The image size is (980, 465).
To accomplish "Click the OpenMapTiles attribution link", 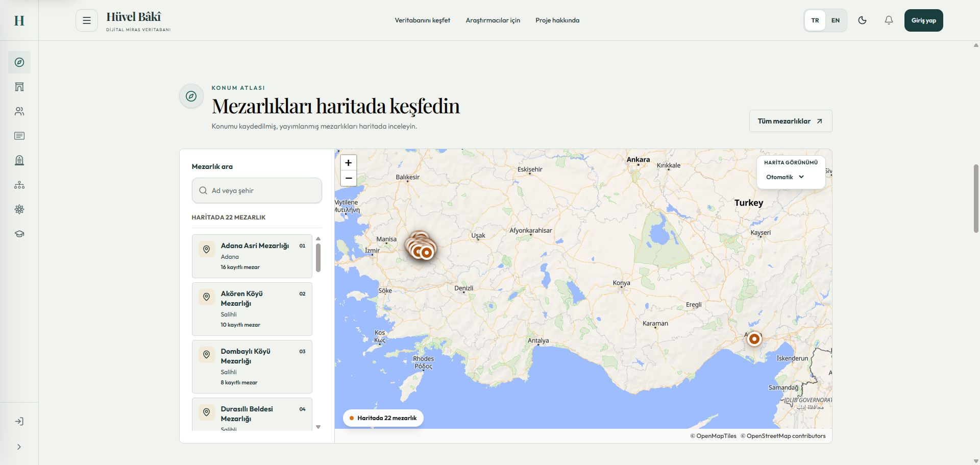I will pos(714,436).
